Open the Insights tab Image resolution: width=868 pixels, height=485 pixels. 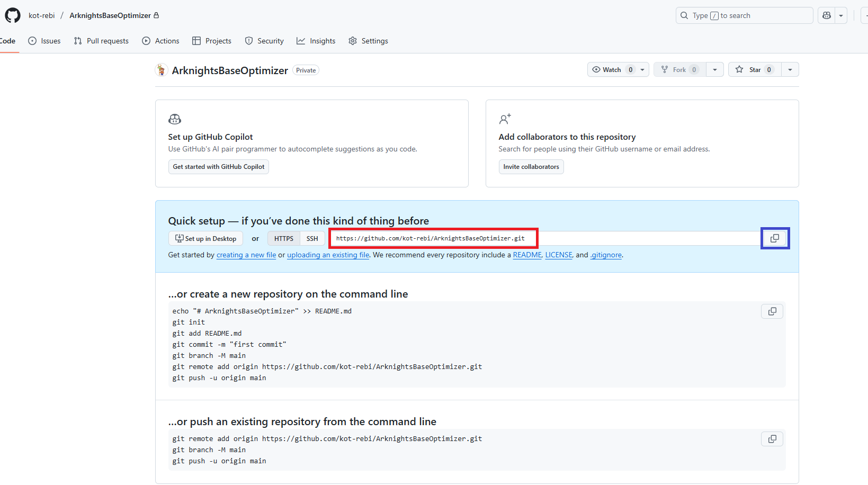pos(316,41)
